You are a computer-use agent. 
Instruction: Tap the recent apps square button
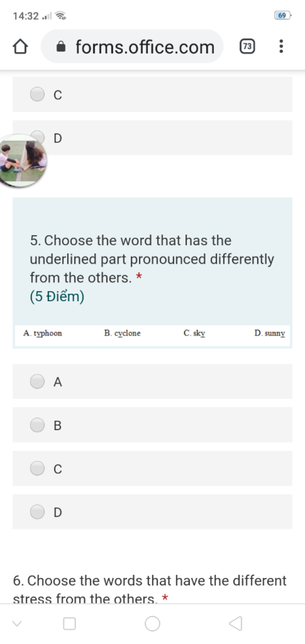tap(69, 623)
